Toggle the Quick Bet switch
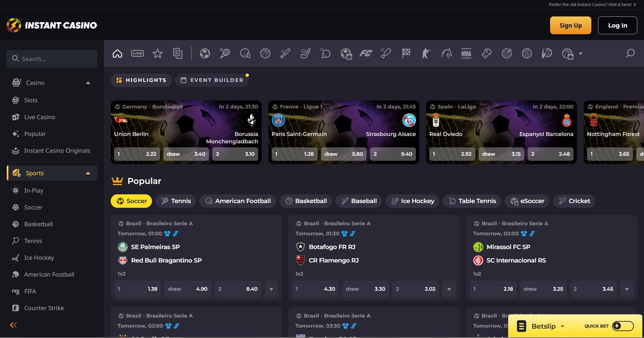 click(623, 326)
